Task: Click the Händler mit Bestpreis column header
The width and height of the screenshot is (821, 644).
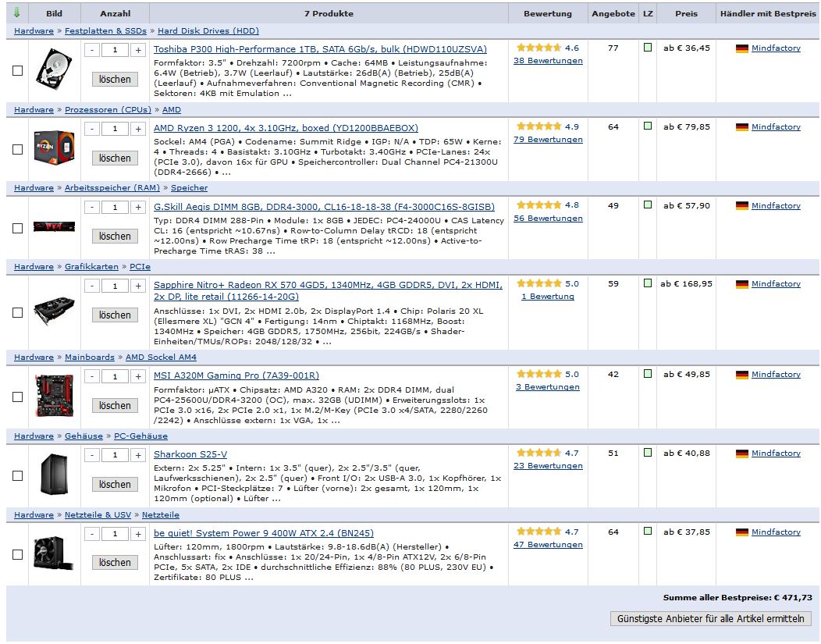Action: point(768,13)
